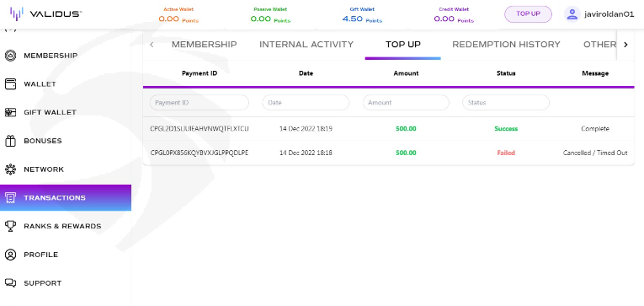
Task: Click the date 14 Dec 2022 18:18
Action: click(306, 153)
